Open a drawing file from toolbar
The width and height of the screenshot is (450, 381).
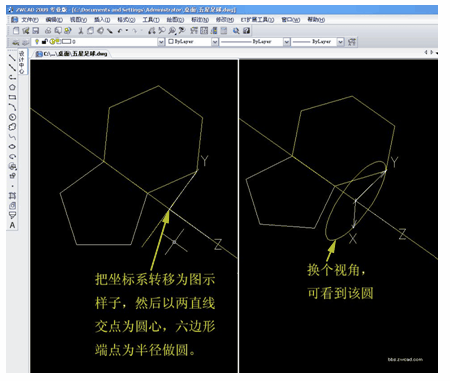click(x=25, y=31)
